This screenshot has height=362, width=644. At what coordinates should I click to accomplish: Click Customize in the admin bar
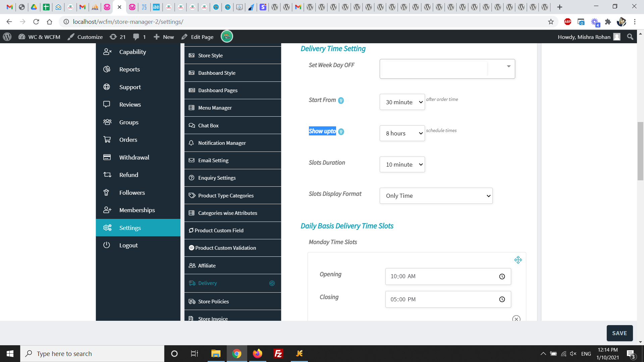pos(85,37)
